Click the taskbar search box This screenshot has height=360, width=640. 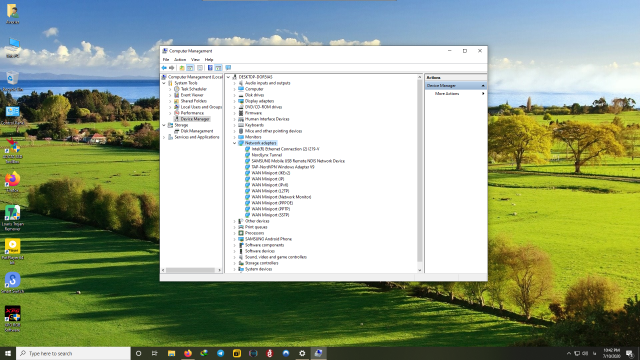click(73, 353)
